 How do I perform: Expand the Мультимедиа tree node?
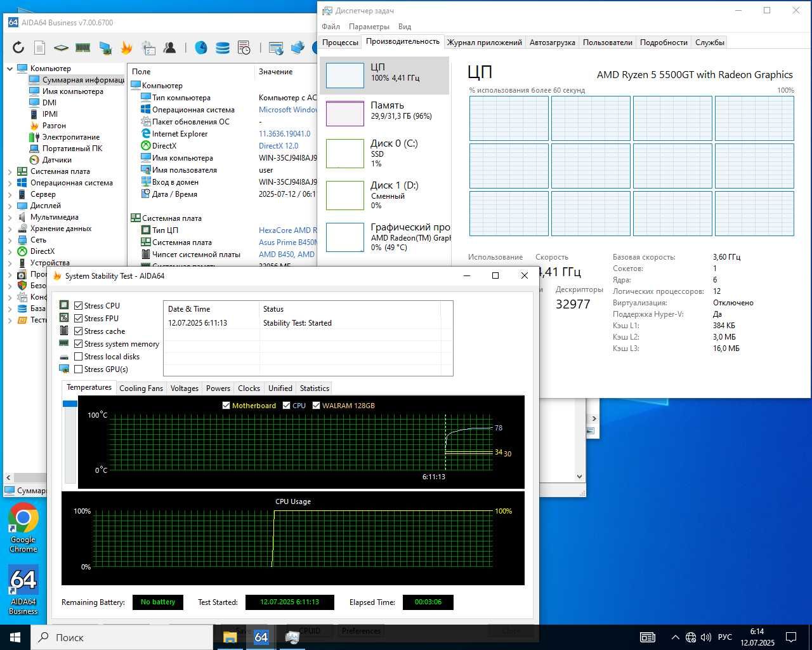(10, 217)
